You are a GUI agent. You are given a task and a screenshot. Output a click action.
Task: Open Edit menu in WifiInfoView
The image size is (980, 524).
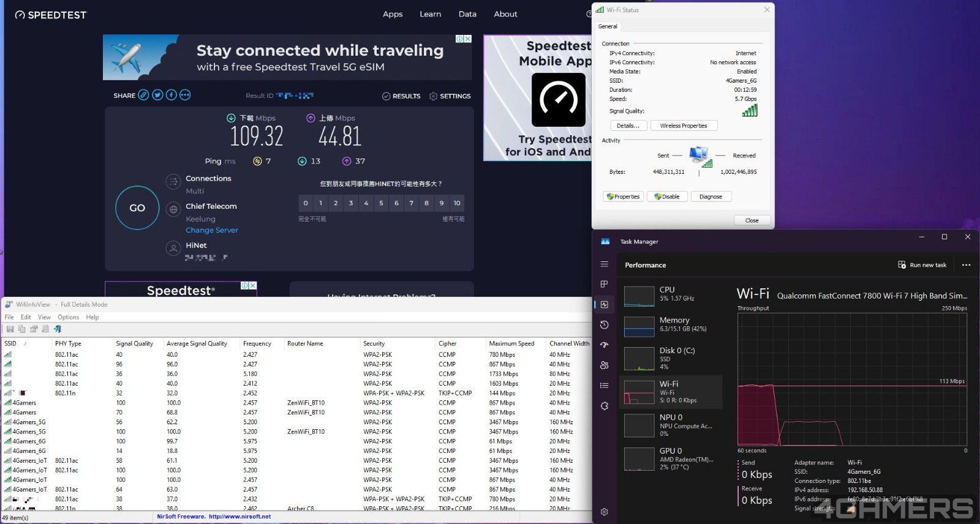click(x=26, y=317)
